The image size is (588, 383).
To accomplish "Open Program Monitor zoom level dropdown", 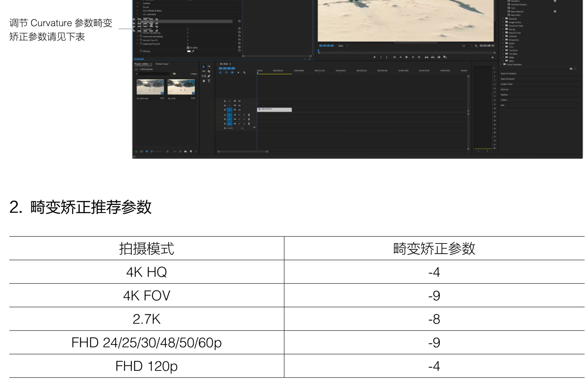I will (x=343, y=46).
